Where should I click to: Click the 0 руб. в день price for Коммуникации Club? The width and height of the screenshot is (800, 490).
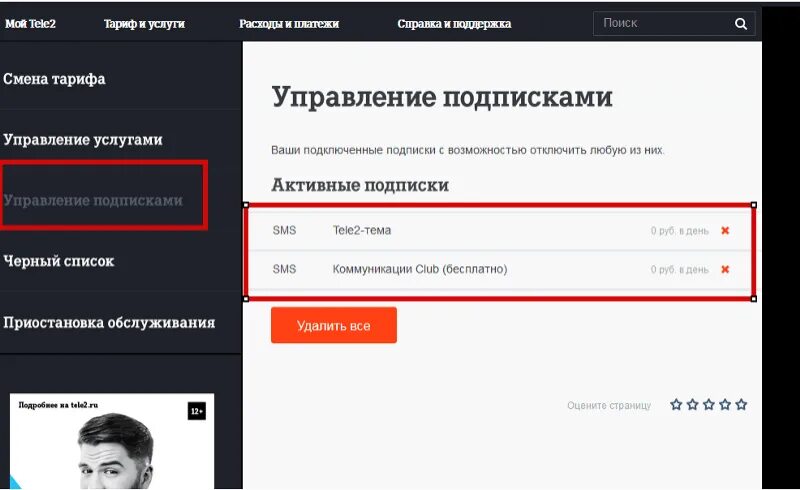pyautogui.click(x=680, y=270)
